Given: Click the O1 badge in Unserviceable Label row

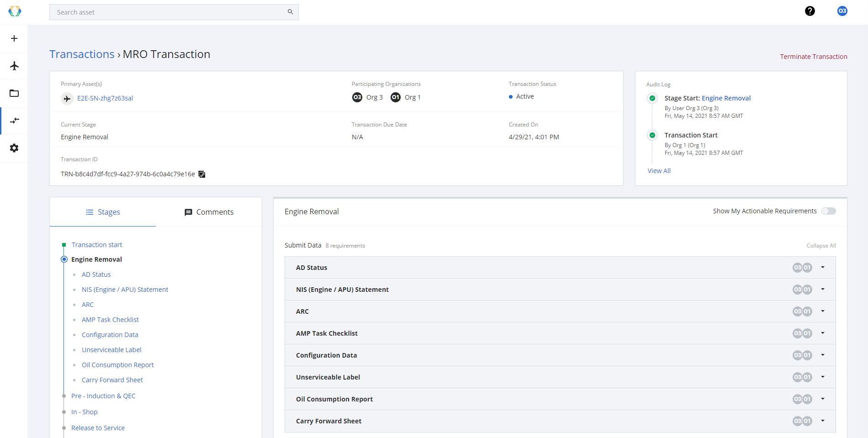Looking at the screenshot, I should [x=807, y=377].
